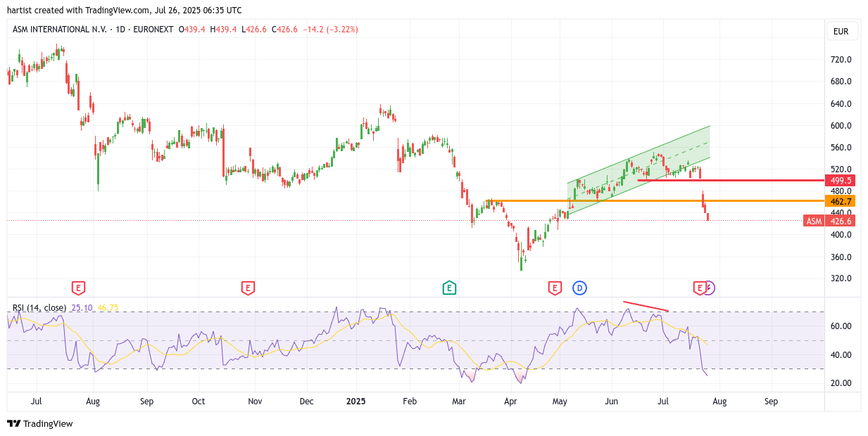This screenshot has width=868, height=436.
Task: Click 640.0 on the price scale
Action: 841,104
